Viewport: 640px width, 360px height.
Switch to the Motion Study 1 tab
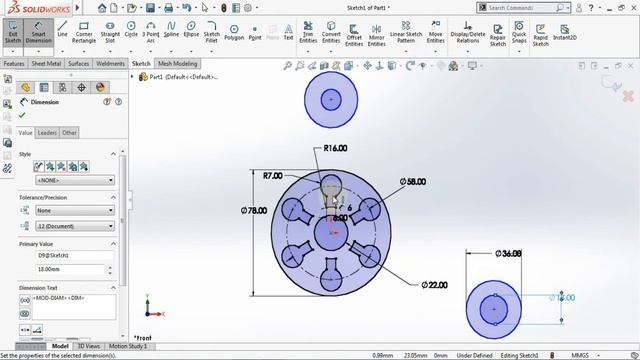click(128, 346)
